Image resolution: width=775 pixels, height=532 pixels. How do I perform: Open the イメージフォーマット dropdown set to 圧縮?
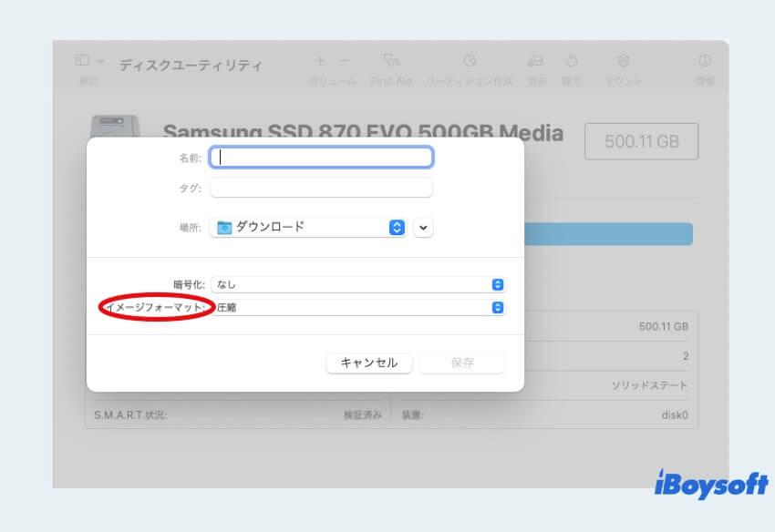(x=497, y=307)
